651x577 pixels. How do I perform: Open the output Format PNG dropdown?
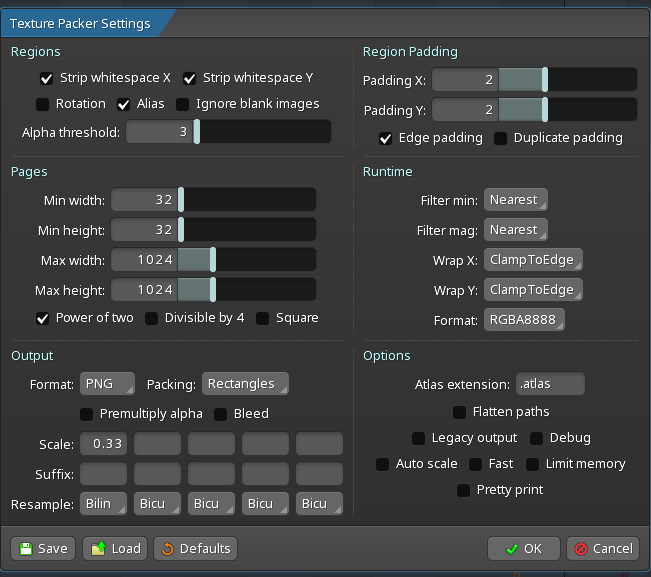pyautogui.click(x=108, y=384)
